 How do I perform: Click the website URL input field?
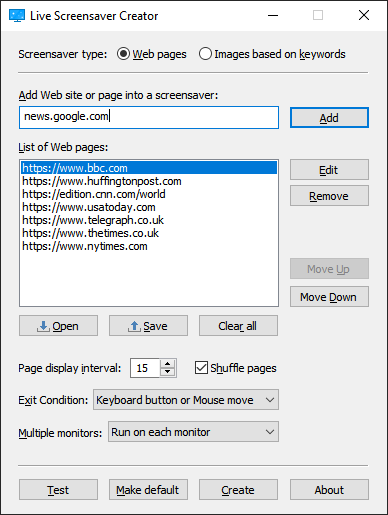point(149,117)
